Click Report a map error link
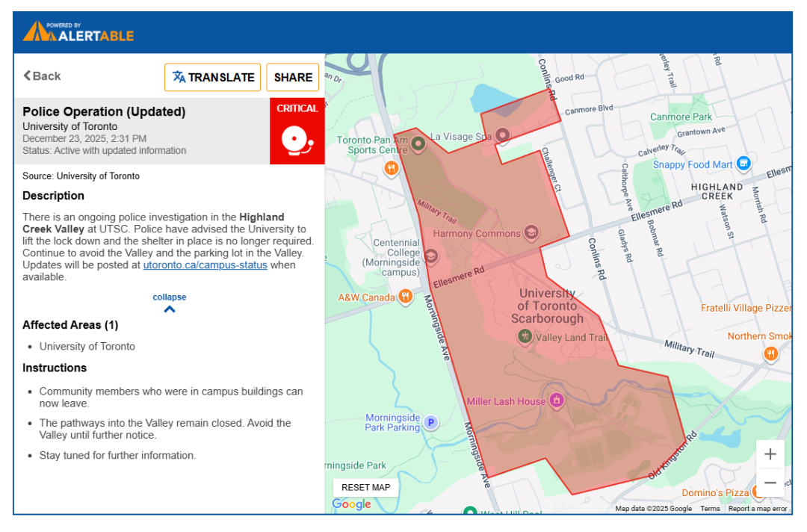Image resolution: width=807 pixels, height=532 pixels. (758, 509)
